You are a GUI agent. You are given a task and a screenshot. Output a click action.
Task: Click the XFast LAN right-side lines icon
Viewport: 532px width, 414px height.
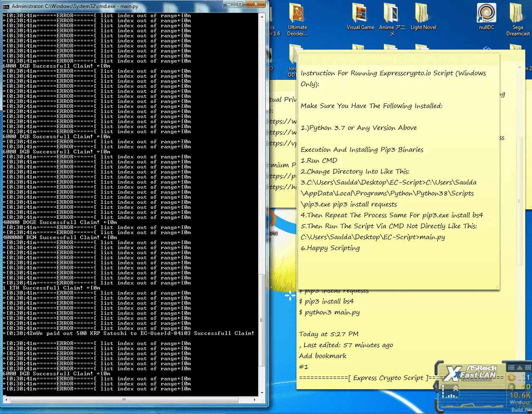tap(528, 367)
